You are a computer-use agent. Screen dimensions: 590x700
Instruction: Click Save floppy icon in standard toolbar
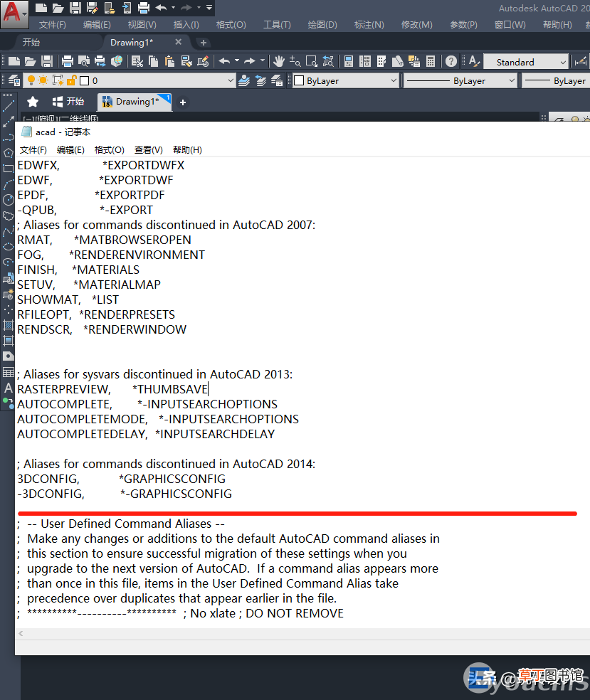(x=46, y=61)
